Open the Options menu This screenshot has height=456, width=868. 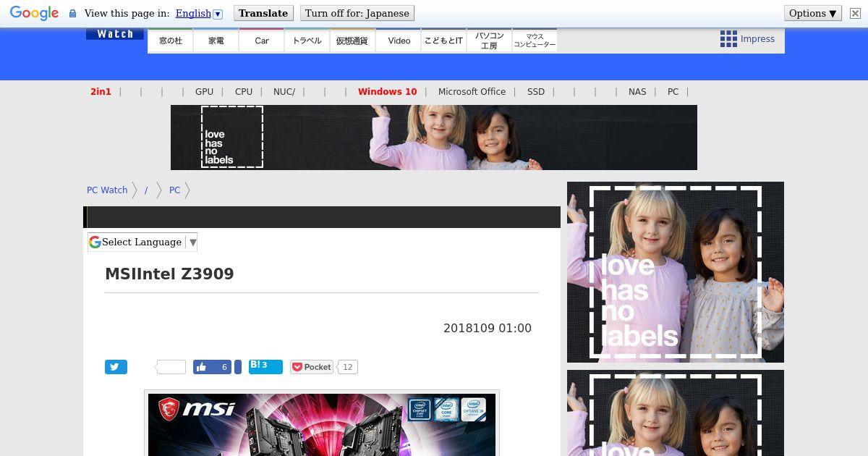(x=813, y=13)
